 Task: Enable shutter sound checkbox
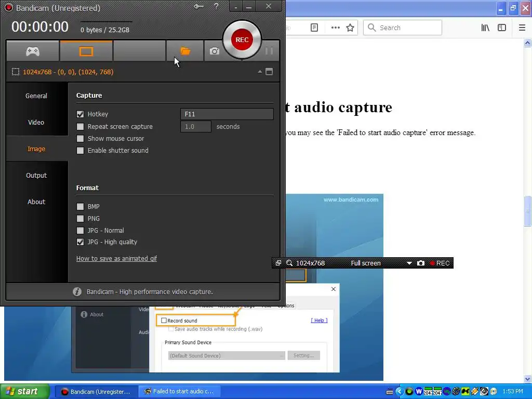pos(80,150)
